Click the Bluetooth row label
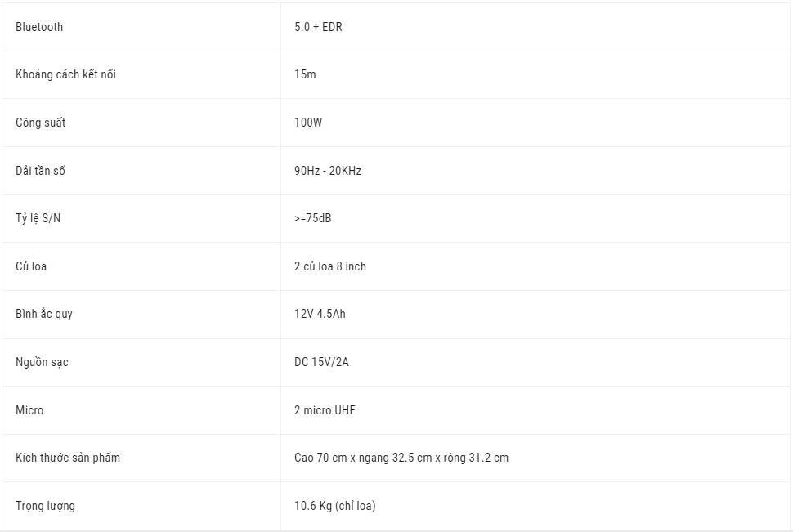The height and width of the screenshot is (532, 793). (x=39, y=27)
